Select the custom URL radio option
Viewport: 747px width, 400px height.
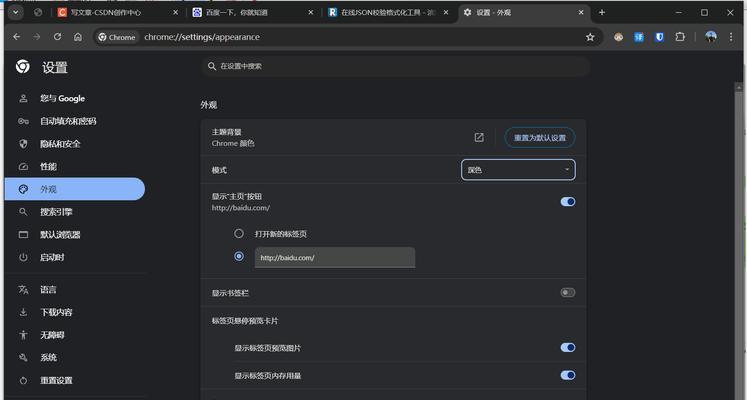[x=239, y=257]
